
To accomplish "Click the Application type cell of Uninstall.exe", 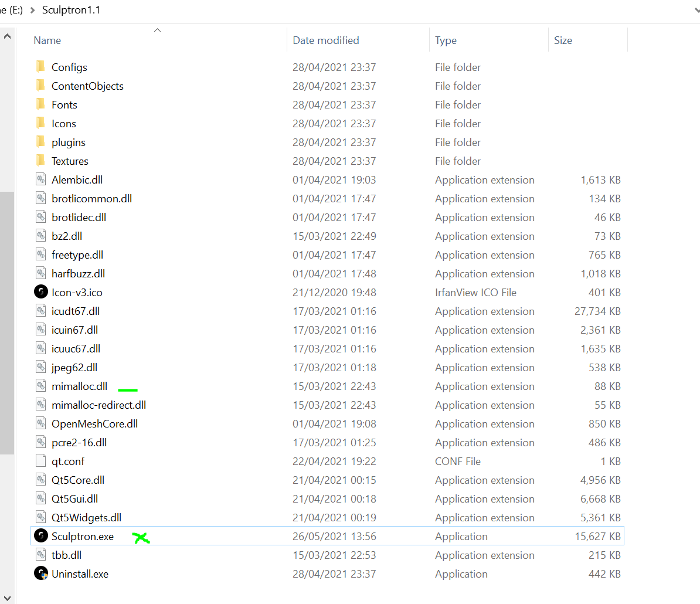I will click(x=461, y=574).
